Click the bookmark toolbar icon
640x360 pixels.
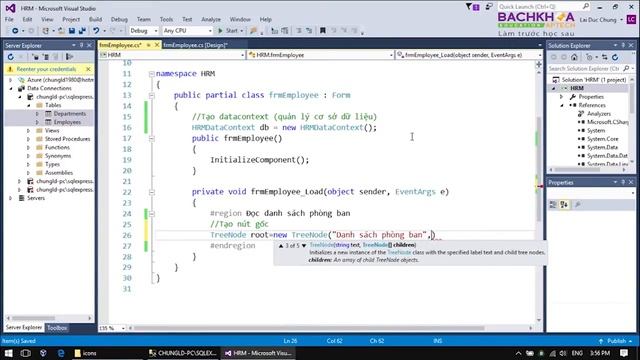[x=322, y=31]
